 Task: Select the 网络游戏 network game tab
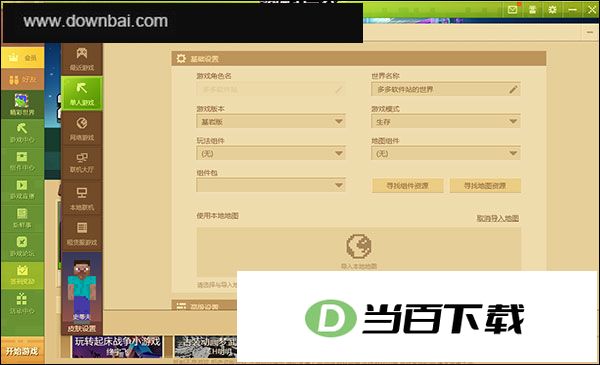[x=82, y=129]
